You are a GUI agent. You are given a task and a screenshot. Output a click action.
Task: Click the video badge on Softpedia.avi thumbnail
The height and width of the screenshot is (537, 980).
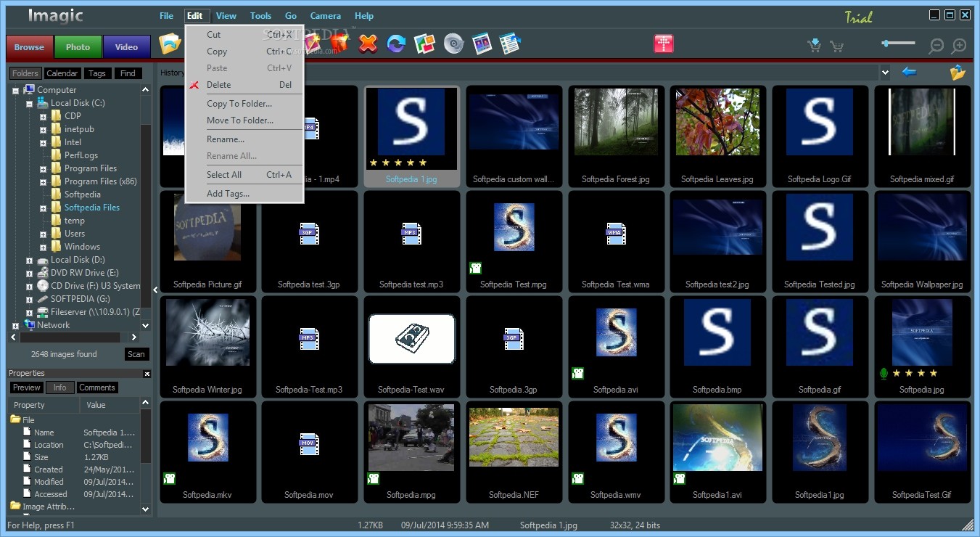(577, 373)
